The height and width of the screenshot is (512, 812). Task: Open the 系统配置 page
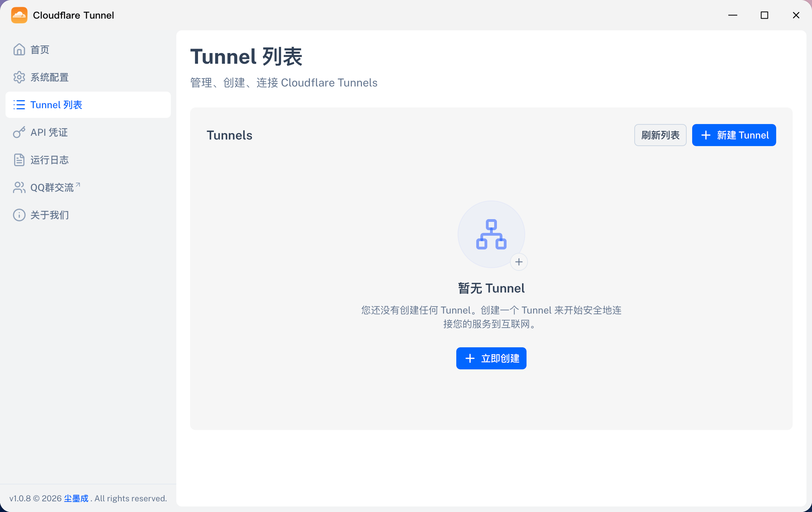pyautogui.click(x=88, y=77)
